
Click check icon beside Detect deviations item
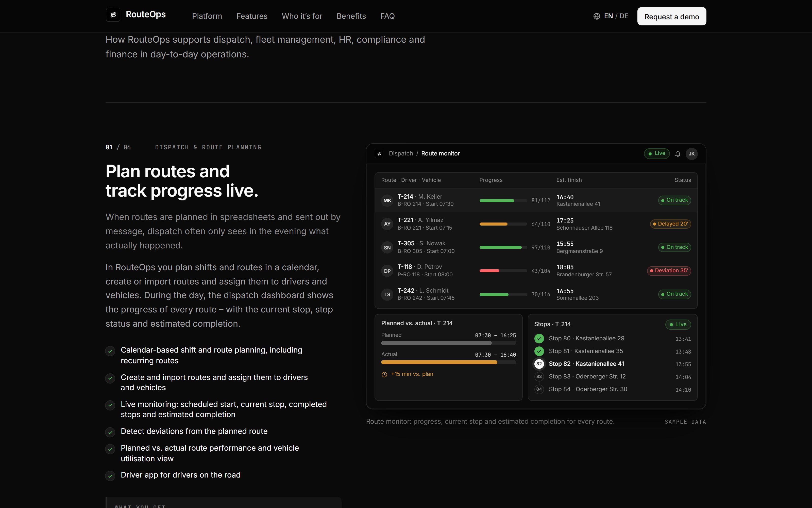pos(110,432)
